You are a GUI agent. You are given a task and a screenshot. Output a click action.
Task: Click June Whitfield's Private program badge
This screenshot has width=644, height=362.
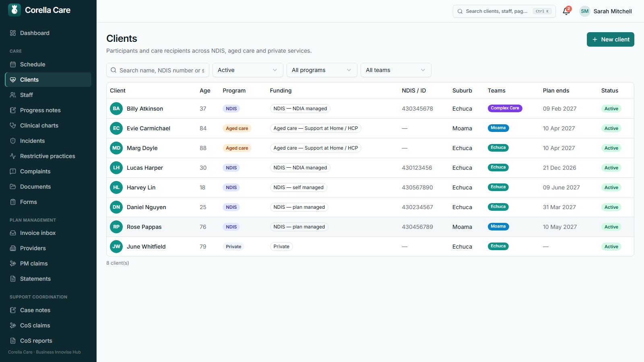[233, 247]
